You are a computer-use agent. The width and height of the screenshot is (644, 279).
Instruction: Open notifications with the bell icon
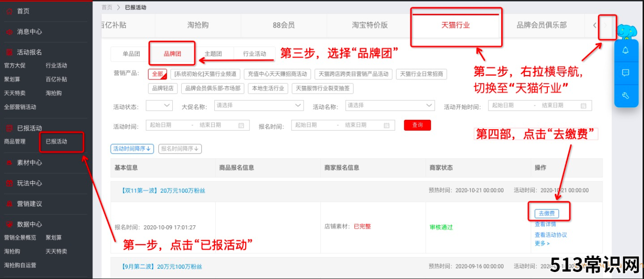click(626, 50)
